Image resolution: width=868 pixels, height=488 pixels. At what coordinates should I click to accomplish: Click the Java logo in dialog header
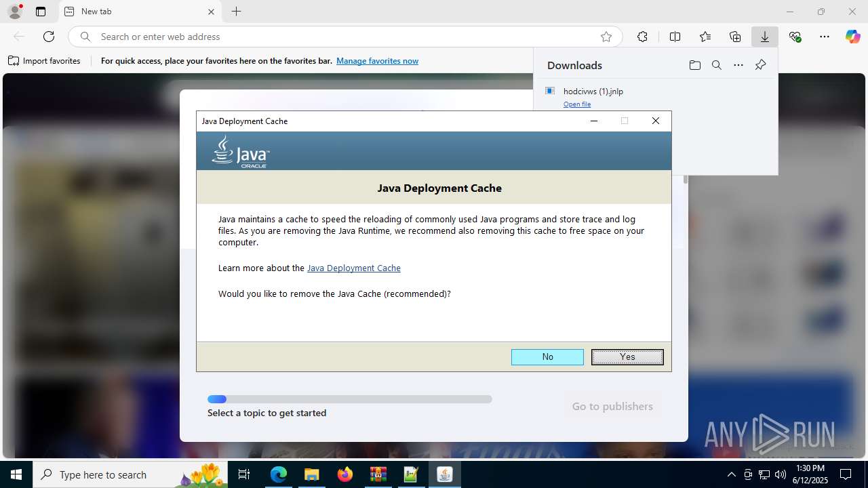pos(241,151)
